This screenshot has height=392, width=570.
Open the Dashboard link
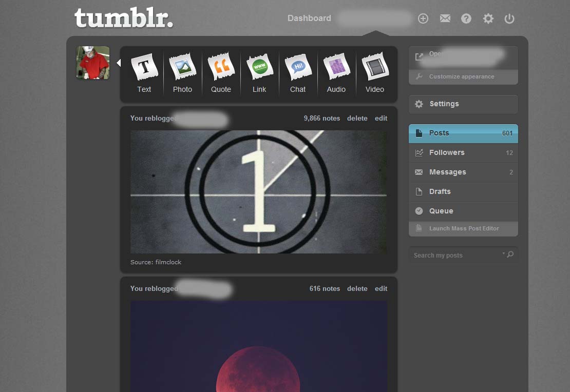coord(309,18)
